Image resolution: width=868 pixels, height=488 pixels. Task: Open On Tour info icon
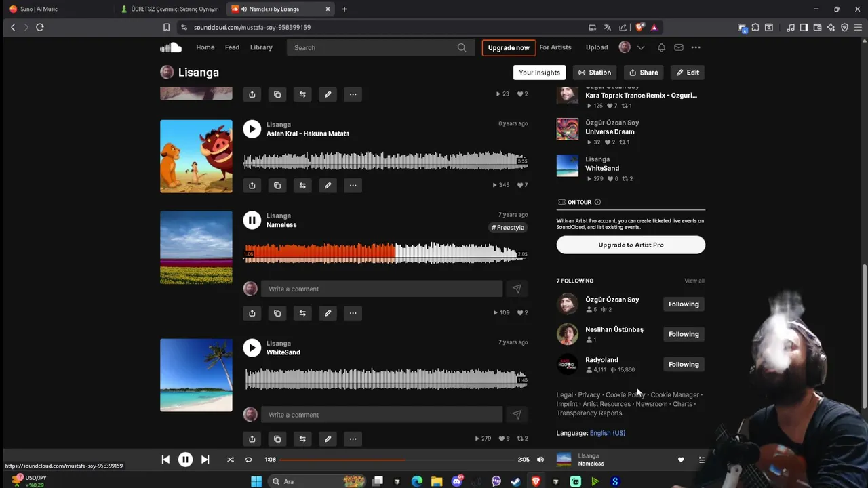tap(597, 202)
